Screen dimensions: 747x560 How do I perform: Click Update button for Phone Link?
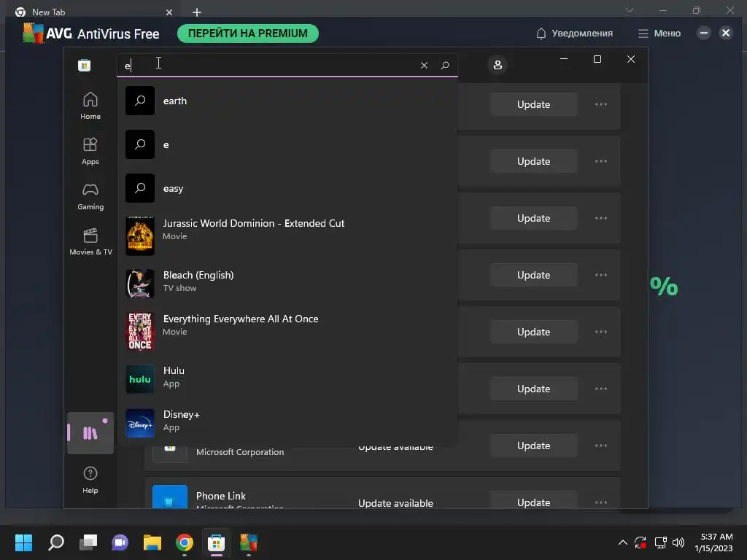pos(533,502)
